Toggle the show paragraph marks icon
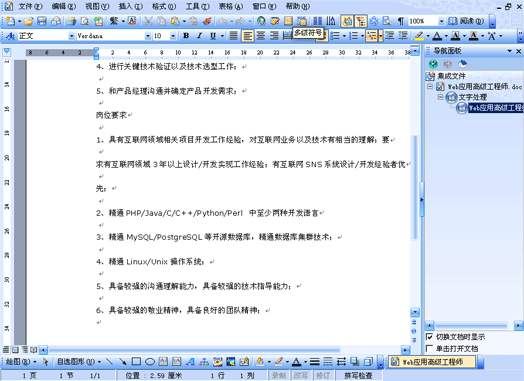 click(x=401, y=21)
